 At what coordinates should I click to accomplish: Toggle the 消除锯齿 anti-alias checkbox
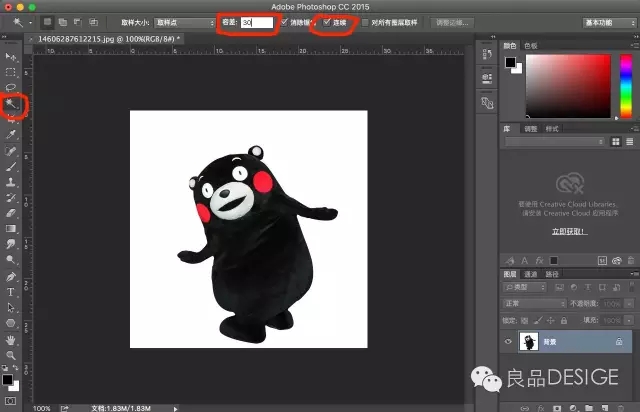click(286, 21)
